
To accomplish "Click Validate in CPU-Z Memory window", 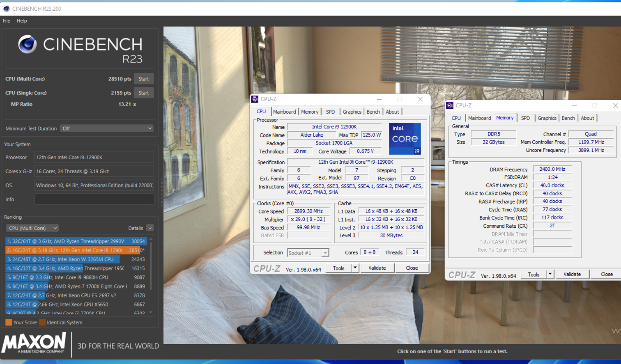I will (x=572, y=275).
